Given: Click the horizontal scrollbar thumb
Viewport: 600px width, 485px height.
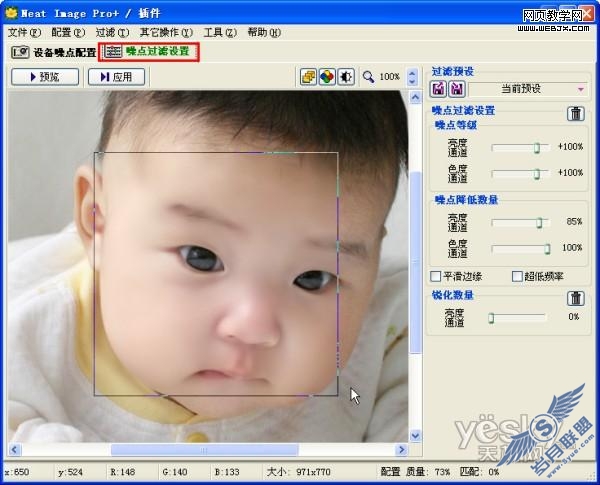Looking at the screenshot, I should point(204,450).
